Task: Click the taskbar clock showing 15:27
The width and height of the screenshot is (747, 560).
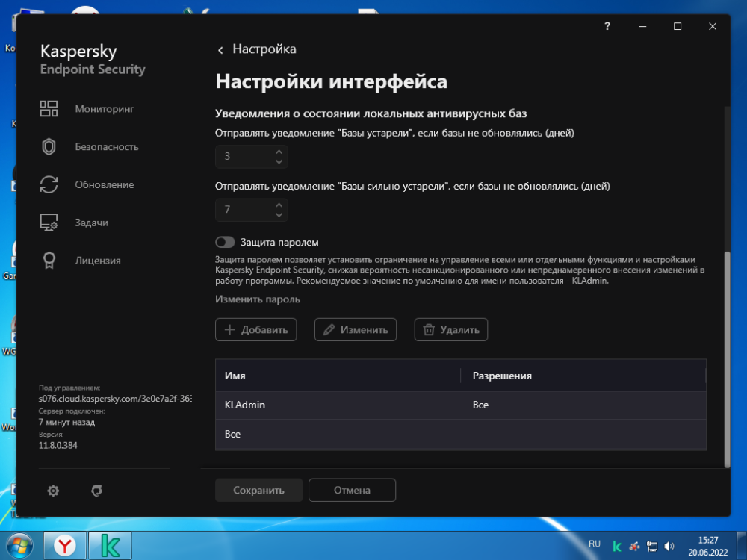Action: [708, 546]
